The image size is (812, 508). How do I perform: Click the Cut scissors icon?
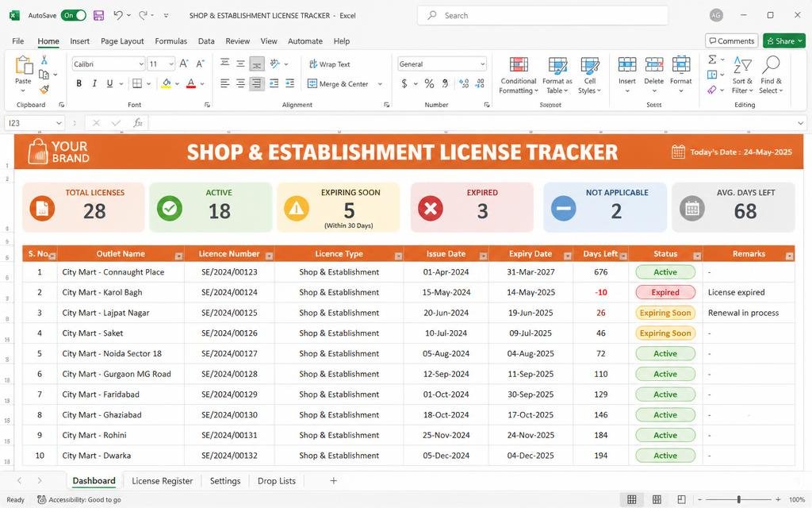click(44, 60)
